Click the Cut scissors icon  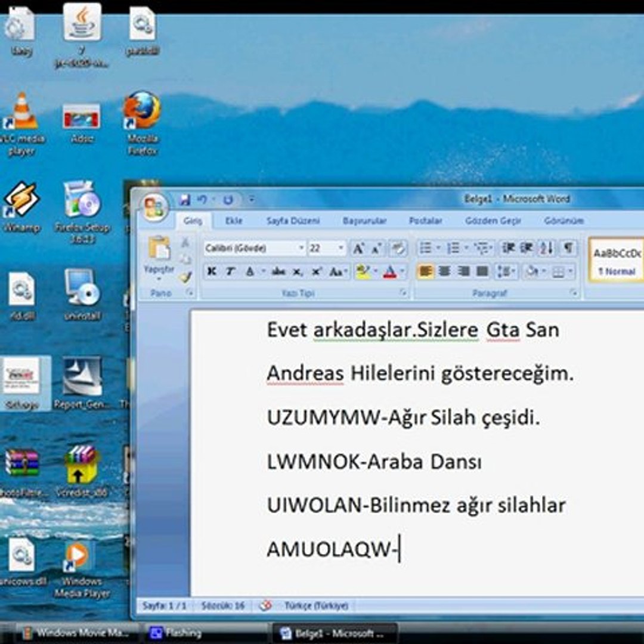click(x=185, y=243)
